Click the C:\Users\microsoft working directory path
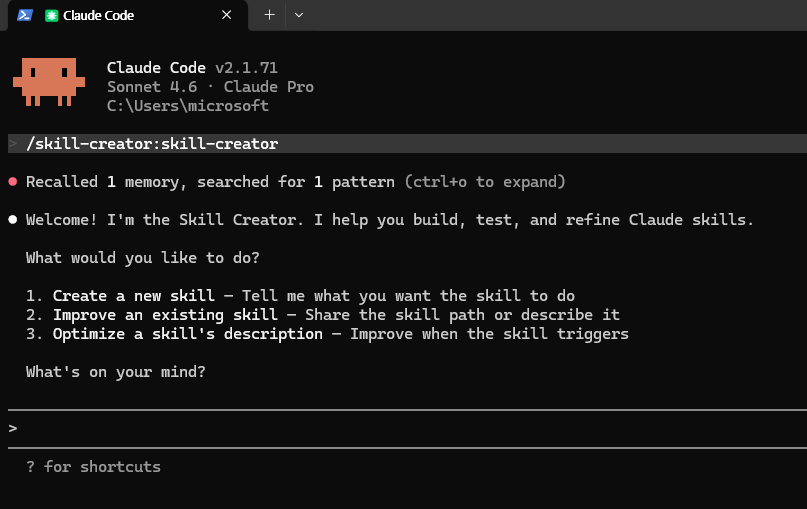807x509 pixels. click(187, 106)
